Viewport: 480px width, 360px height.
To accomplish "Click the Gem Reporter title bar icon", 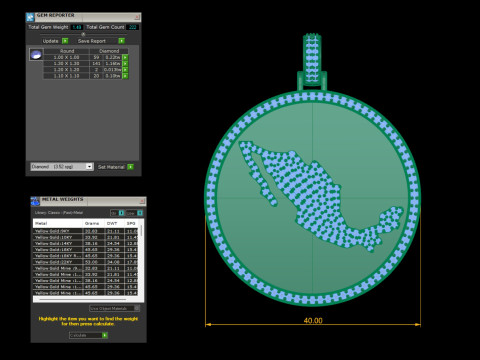I will [30, 17].
